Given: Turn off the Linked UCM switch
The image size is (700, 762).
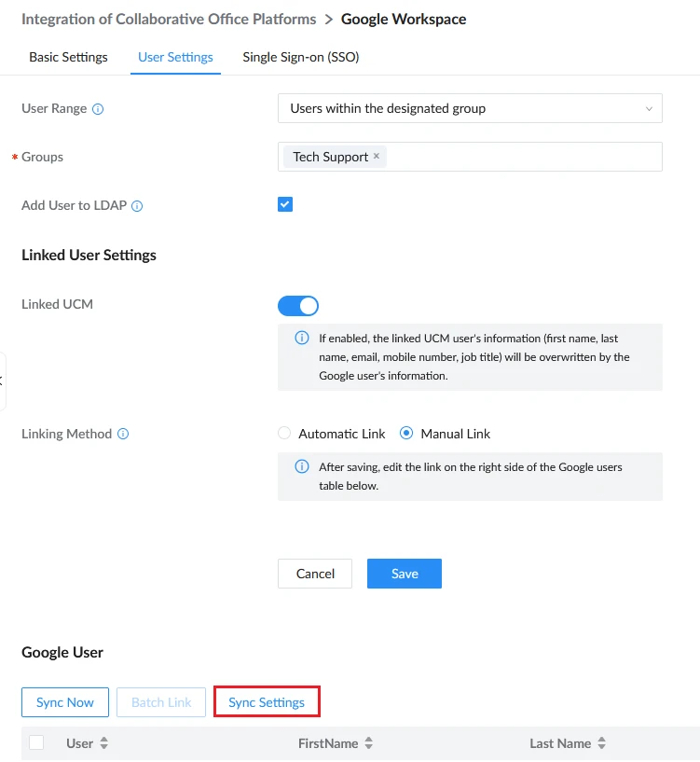Looking at the screenshot, I should [297, 306].
